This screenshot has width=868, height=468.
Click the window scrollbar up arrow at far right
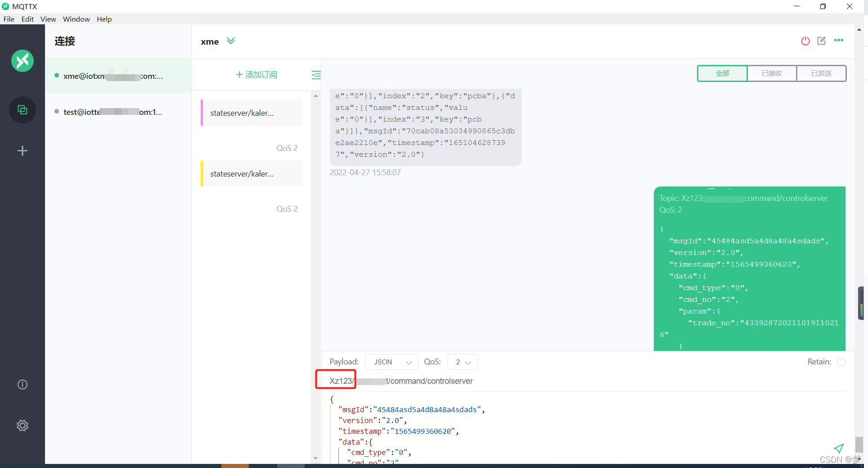tap(859, 30)
